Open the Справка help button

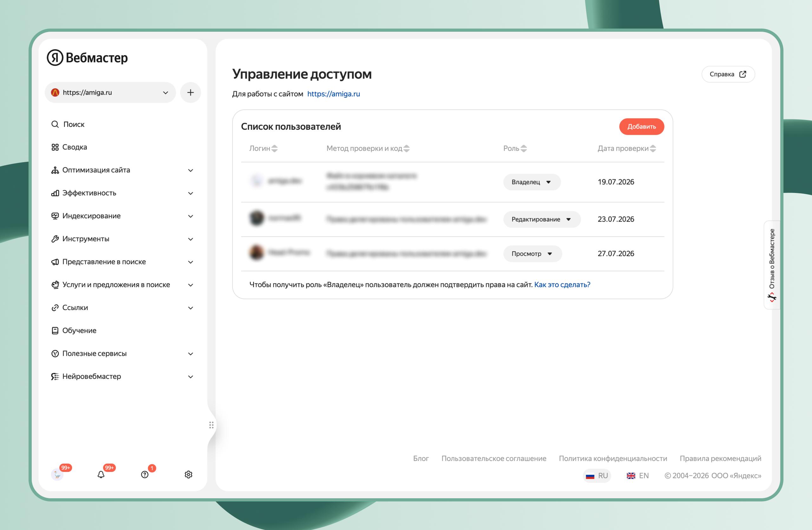[x=728, y=74]
